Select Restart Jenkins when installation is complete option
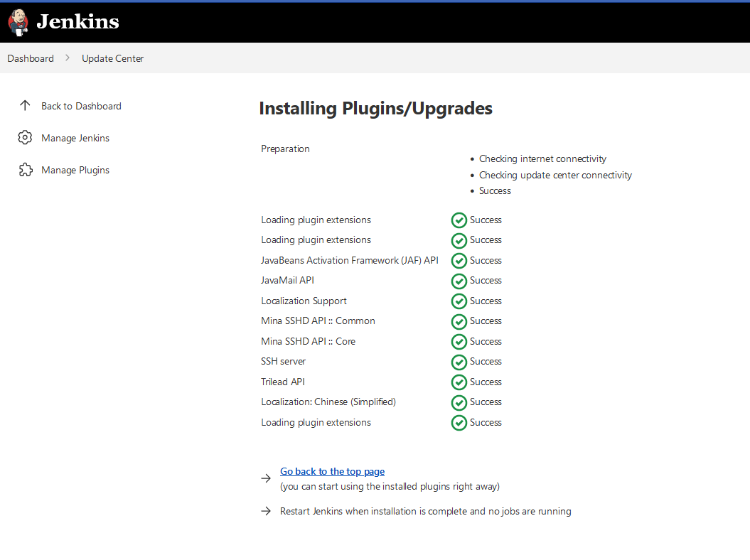The height and width of the screenshot is (560, 750). [426, 511]
